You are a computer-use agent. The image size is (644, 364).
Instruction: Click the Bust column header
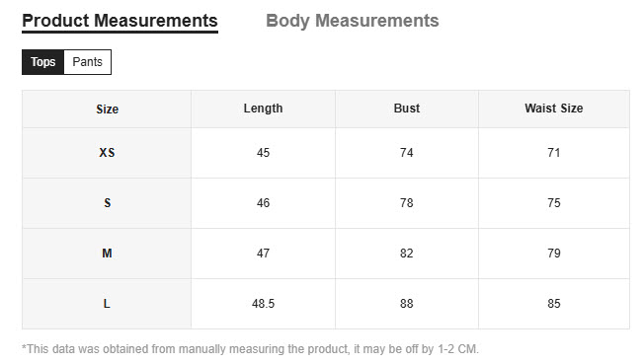407,109
